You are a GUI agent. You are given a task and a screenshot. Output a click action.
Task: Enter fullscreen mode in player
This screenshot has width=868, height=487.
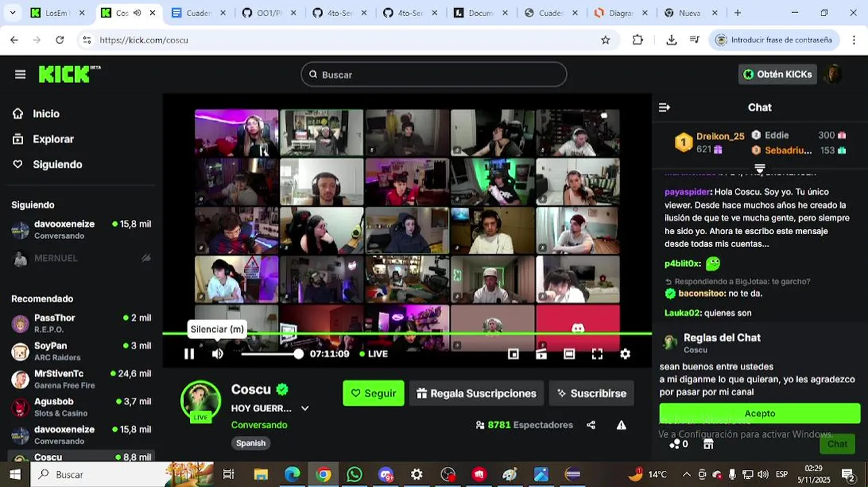coord(597,354)
